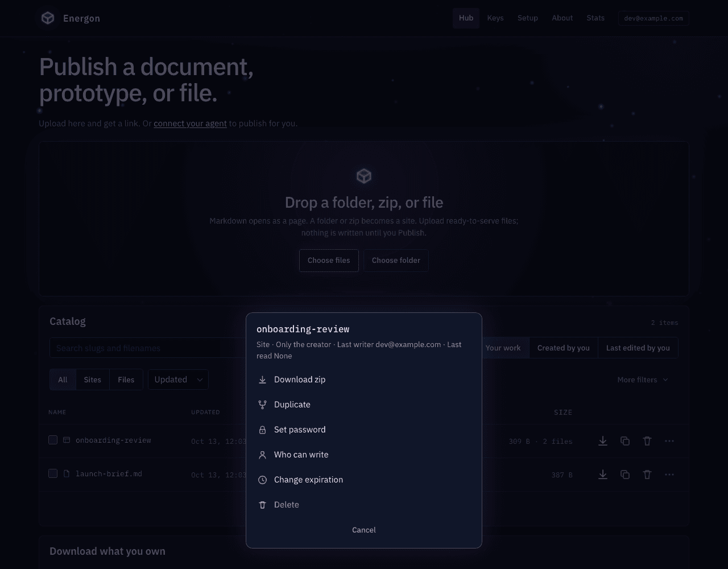
Task: Click the Choose folder button
Action: 396,261
